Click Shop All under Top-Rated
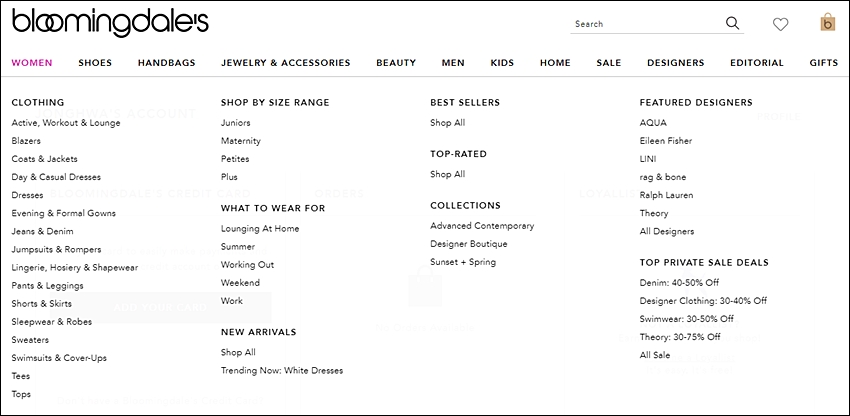The width and height of the screenshot is (850, 416). 448,174
